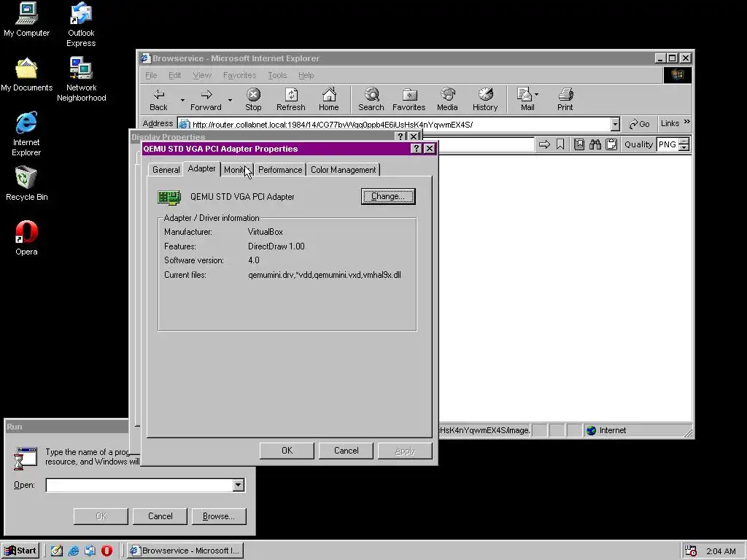Viewport: 747px width, 560px height.
Task: Open the Search pane in Internet Explorer
Action: coord(371,99)
